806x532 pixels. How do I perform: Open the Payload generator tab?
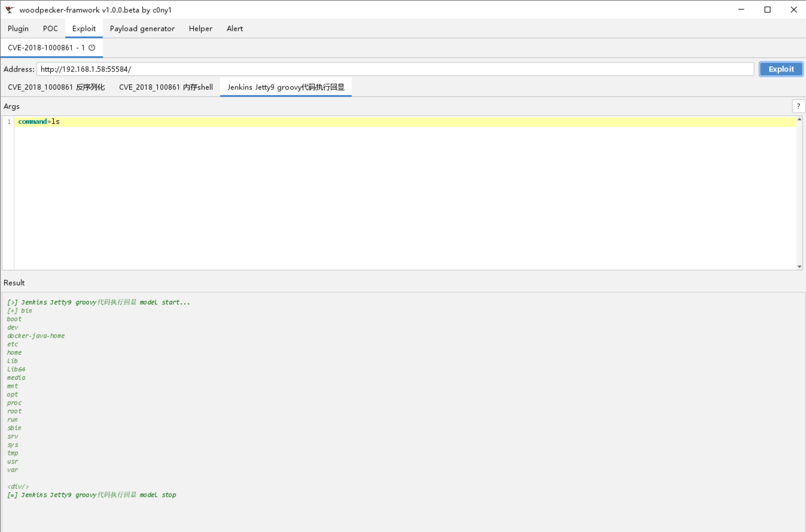[x=142, y=28]
